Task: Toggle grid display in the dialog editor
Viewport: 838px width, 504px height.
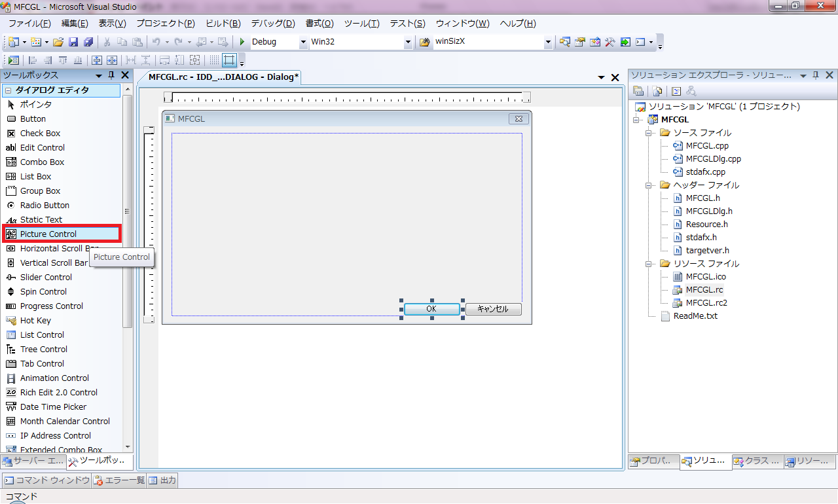Action: 213,60
